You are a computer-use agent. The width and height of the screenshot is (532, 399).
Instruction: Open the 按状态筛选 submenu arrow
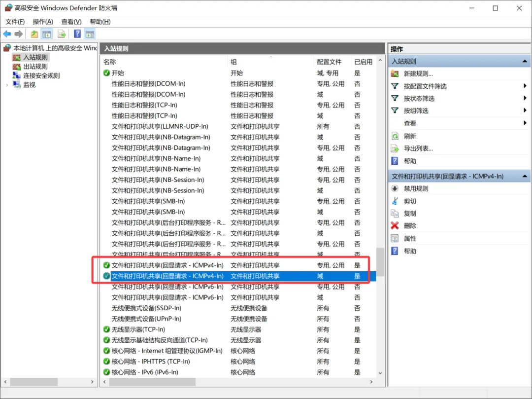525,98
